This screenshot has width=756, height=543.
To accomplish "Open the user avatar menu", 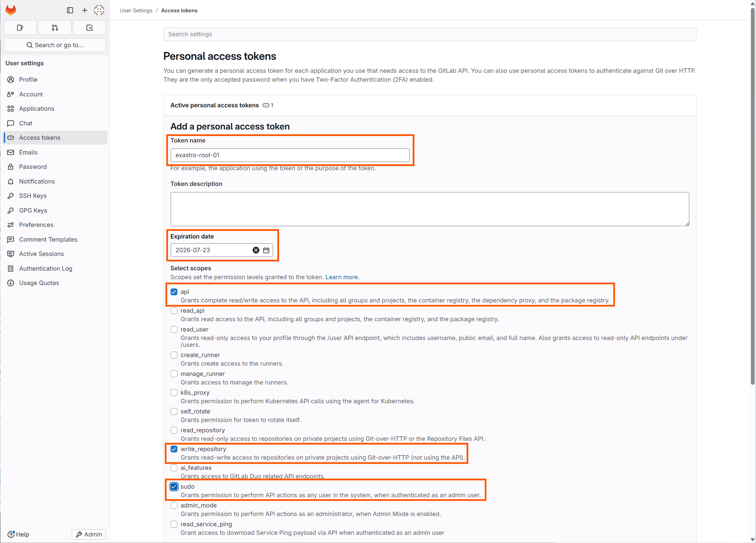I will click(x=99, y=10).
